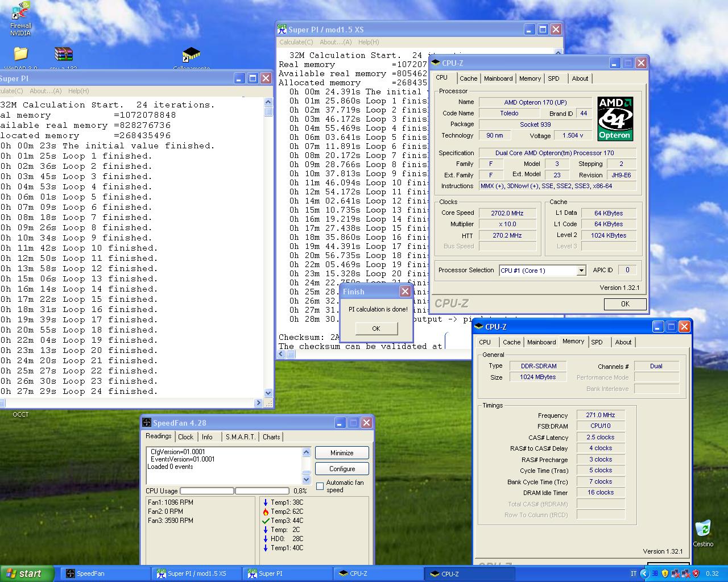Select the plain Super PI taskbar button
The width and height of the screenshot is (728, 582).
tap(288, 573)
